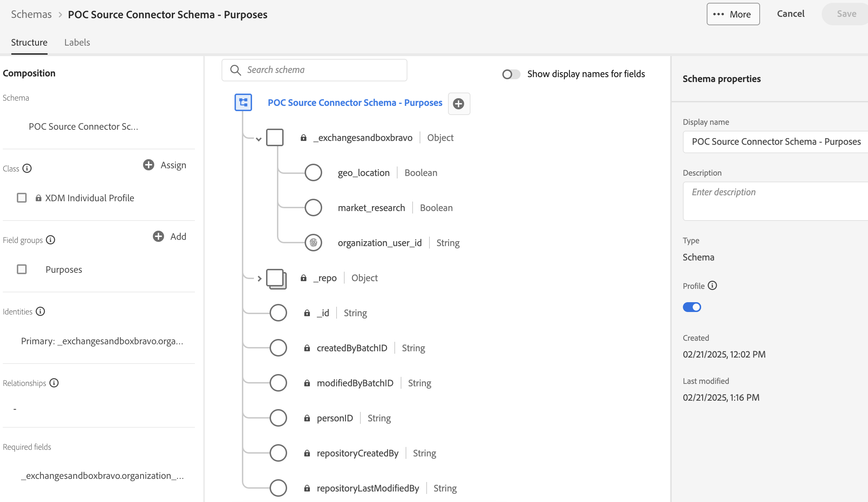Click the info icon beside Identities
Image resolution: width=868 pixels, height=502 pixels.
40,312
